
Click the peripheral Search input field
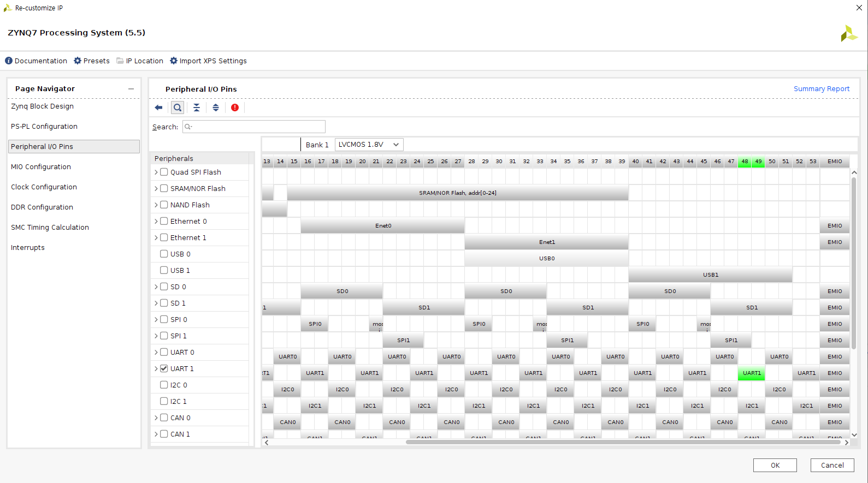tap(254, 127)
